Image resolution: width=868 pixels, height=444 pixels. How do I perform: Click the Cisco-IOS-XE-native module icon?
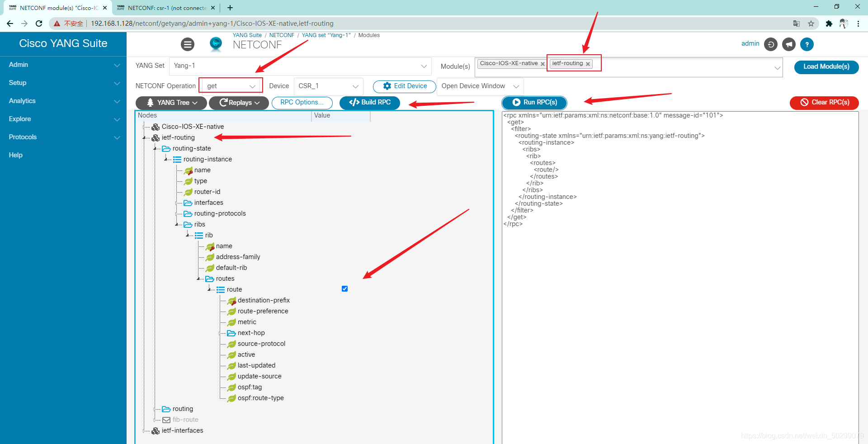(x=156, y=127)
